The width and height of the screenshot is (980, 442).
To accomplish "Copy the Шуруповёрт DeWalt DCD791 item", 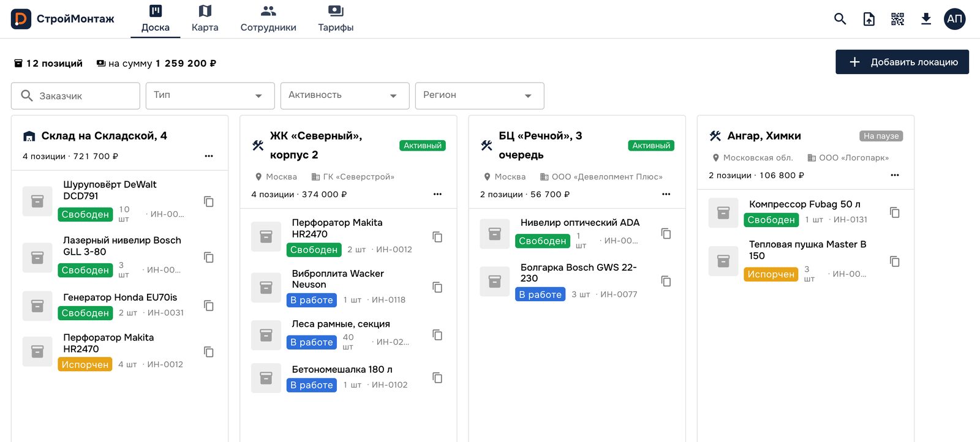I will coord(209,201).
